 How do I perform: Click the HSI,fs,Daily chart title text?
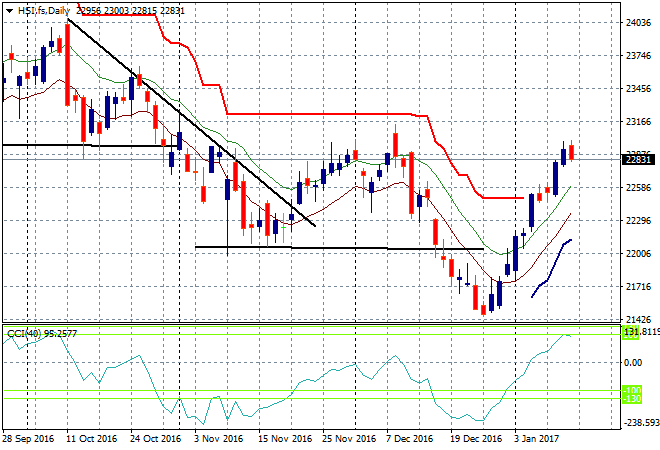(x=44, y=11)
